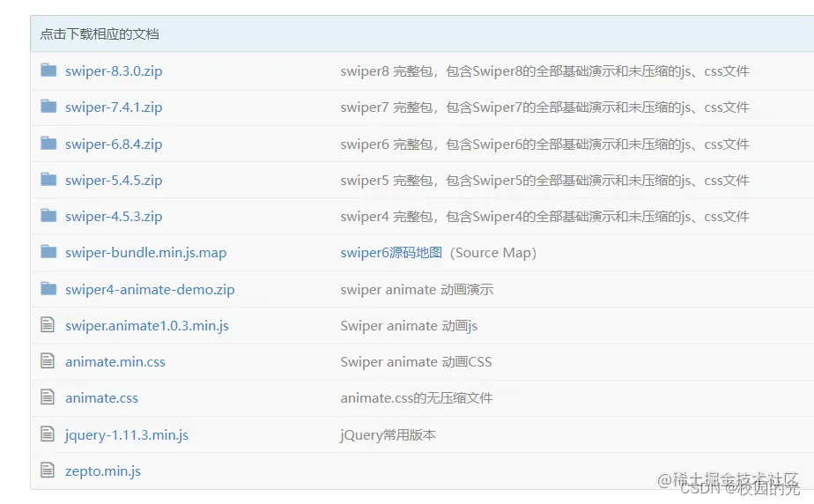Open swiper.animate1.0.3.min.js file link
Viewport: 814px width, 504px height.
coord(147,326)
